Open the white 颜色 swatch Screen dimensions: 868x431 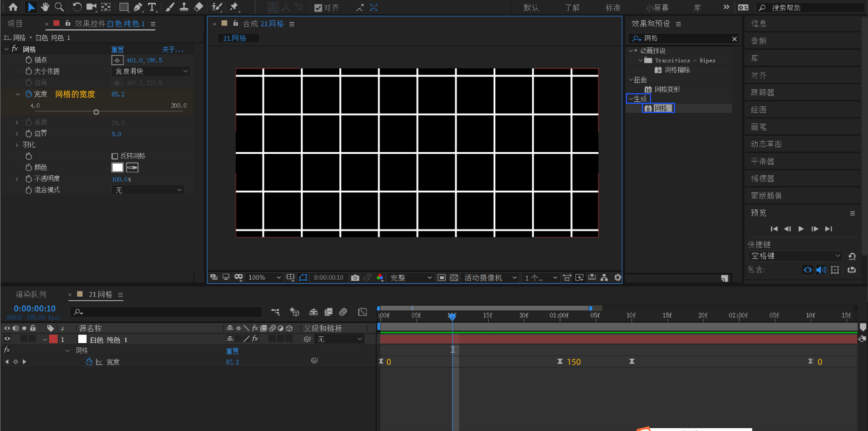pos(117,167)
